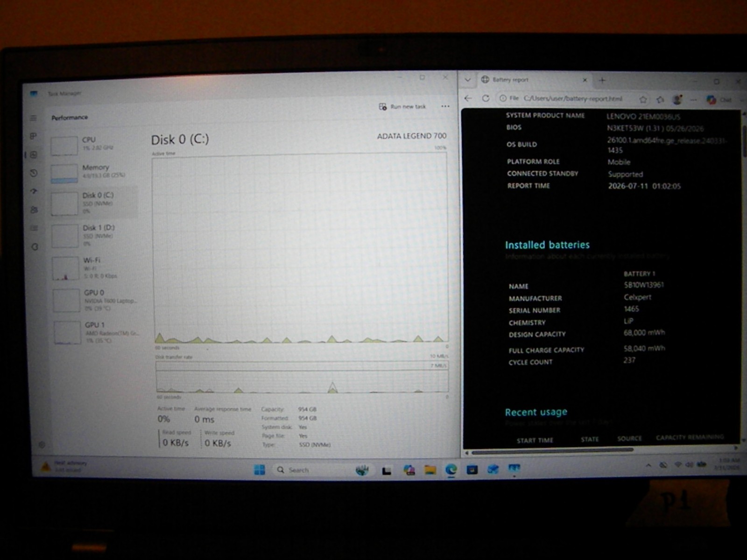Click LENOVO 21EM0036US product name value

[643, 117]
